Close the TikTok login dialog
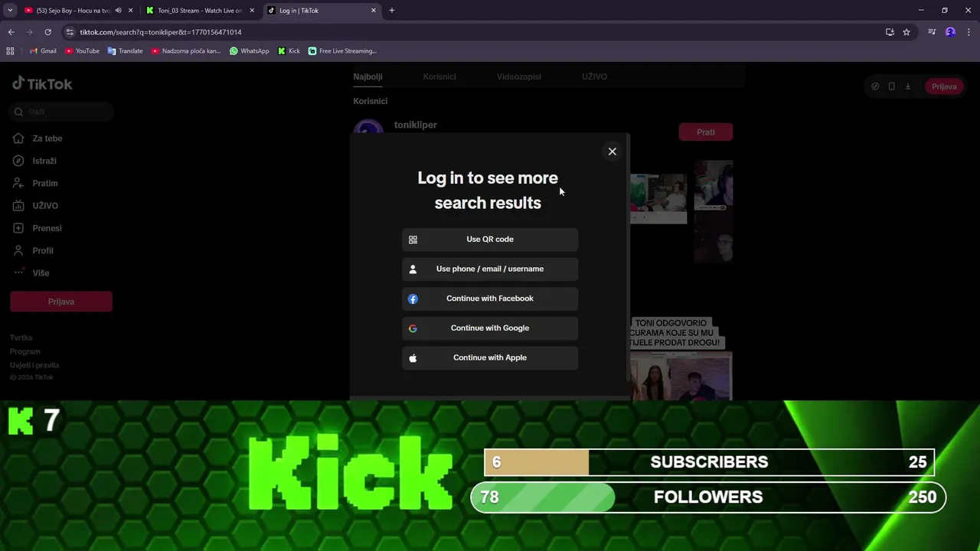Viewport: 980px width, 551px height. [612, 152]
